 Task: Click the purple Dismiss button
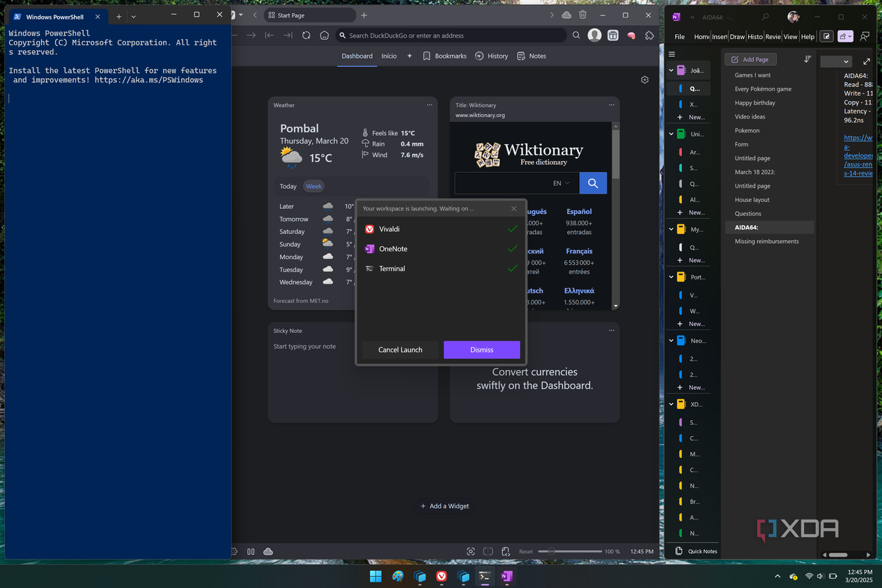pyautogui.click(x=482, y=350)
